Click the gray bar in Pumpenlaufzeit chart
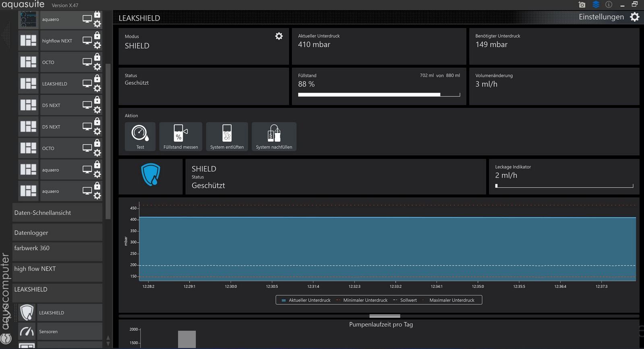644x349 pixels. tap(187, 339)
